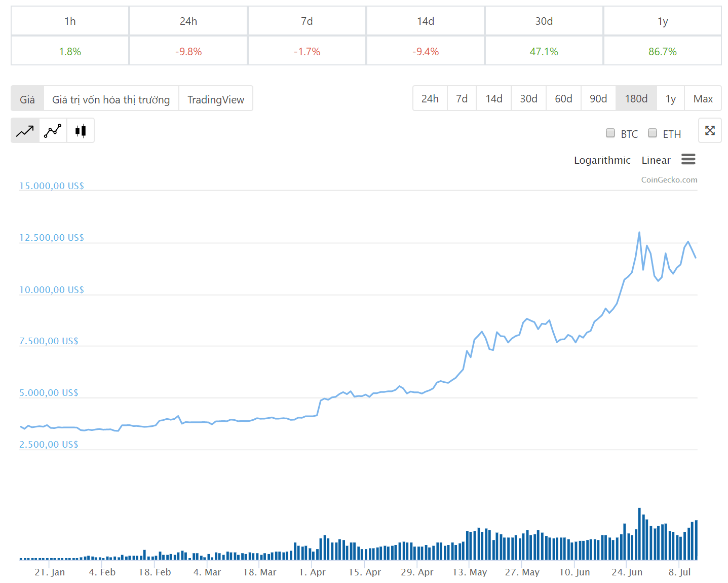Select the 180d chart range
The height and width of the screenshot is (583, 728).
[x=636, y=98]
